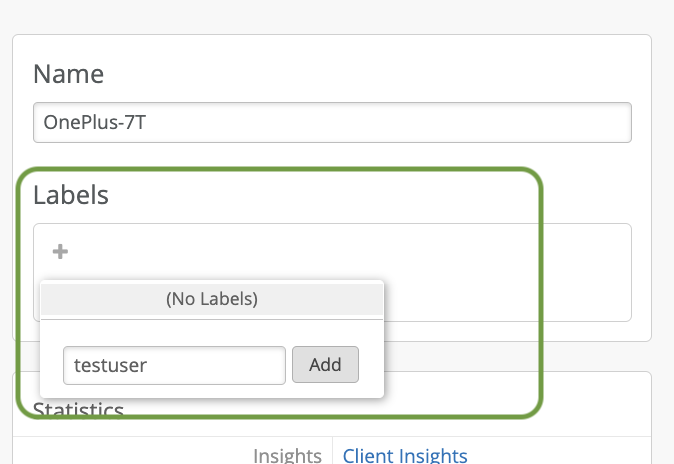Click the Labels section heading
The image size is (674, 464).
pyautogui.click(x=70, y=195)
